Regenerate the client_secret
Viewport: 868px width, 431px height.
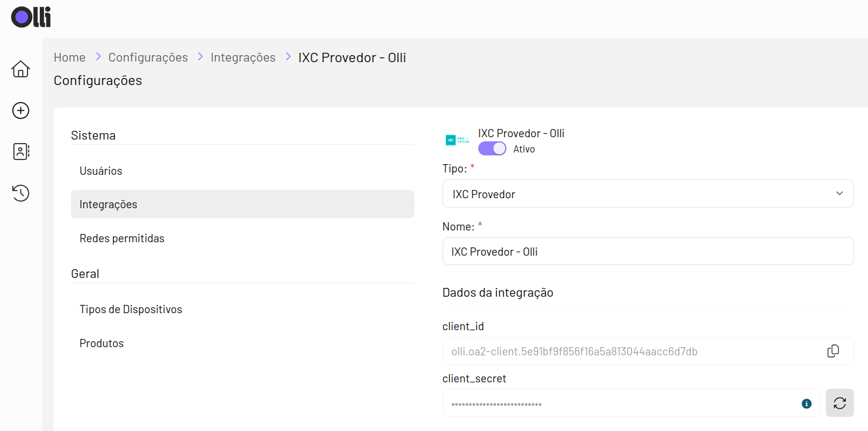click(839, 403)
